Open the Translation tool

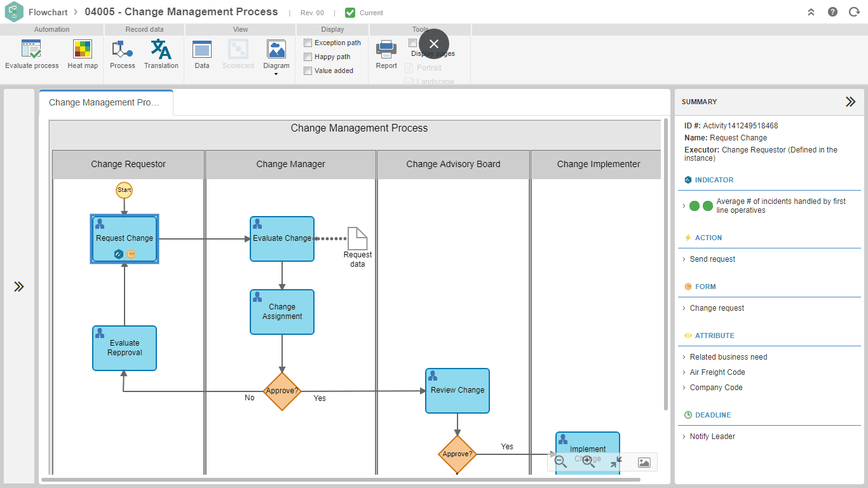(x=161, y=54)
